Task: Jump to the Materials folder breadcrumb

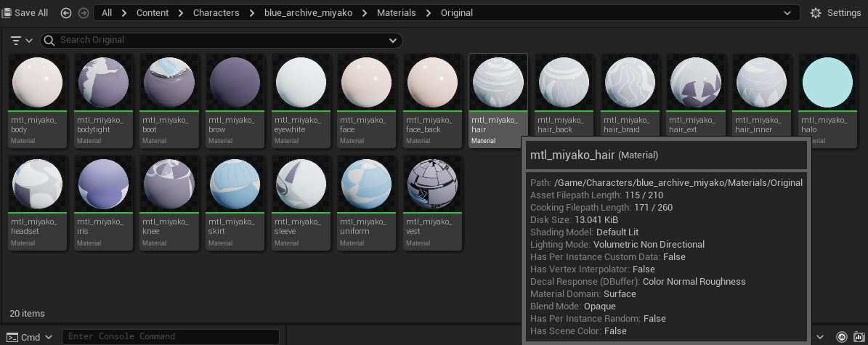Action: [x=397, y=13]
